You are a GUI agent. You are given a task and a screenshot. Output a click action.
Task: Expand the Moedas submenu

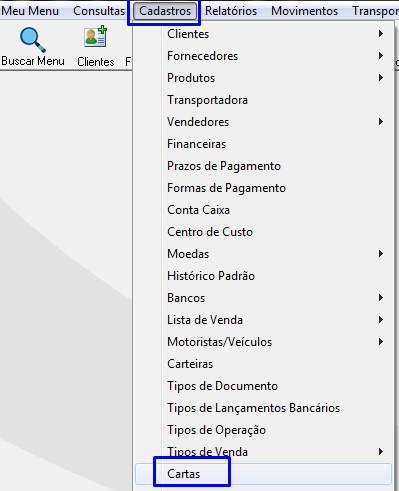click(x=263, y=254)
